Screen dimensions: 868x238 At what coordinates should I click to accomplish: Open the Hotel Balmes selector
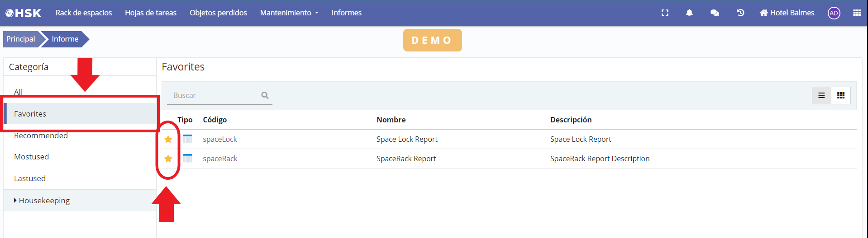coord(787,13)
